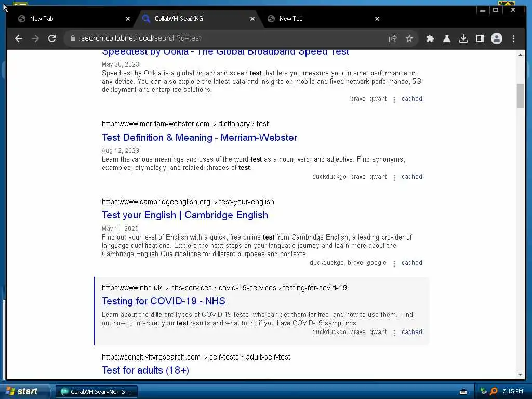Open Test for adults (18+) link
The width and height of the screenshot is (532, 399).
pyautogui.click(x=145, y=370)
